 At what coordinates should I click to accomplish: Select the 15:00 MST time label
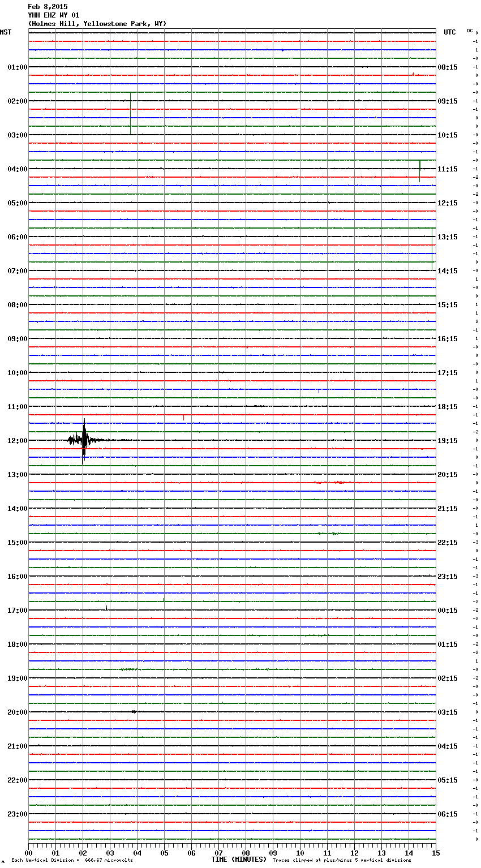click(x=18, y=543)
